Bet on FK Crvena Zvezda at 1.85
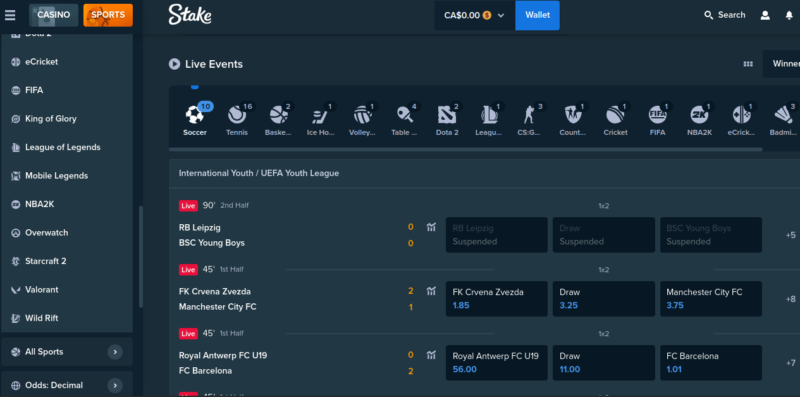This screenshot has height=397, width=800. (496, 299)
